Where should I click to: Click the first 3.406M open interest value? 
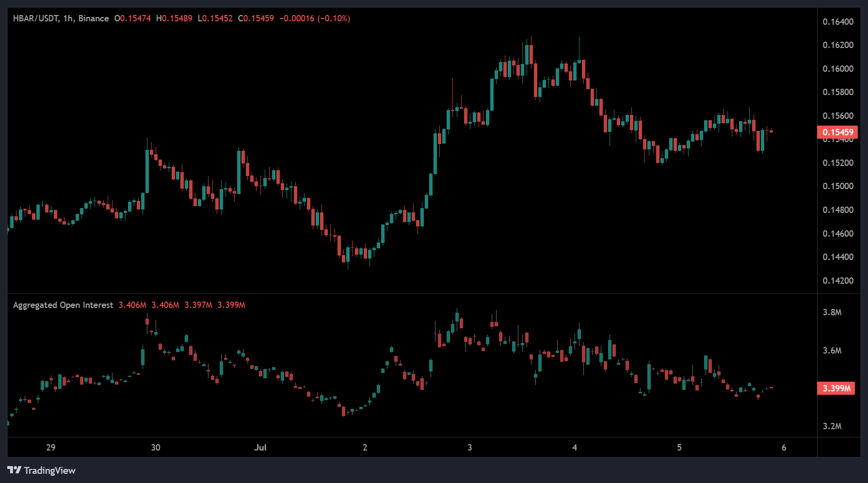coord(132,305)
